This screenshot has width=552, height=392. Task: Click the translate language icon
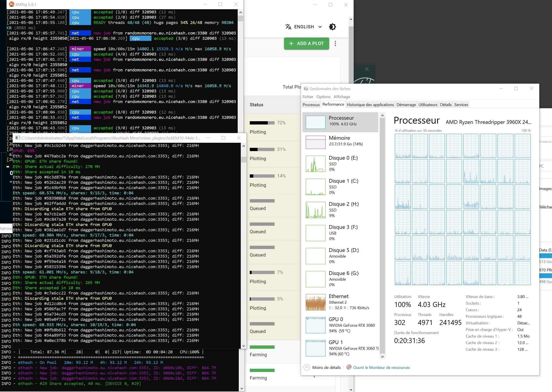[x=288, y=27]
